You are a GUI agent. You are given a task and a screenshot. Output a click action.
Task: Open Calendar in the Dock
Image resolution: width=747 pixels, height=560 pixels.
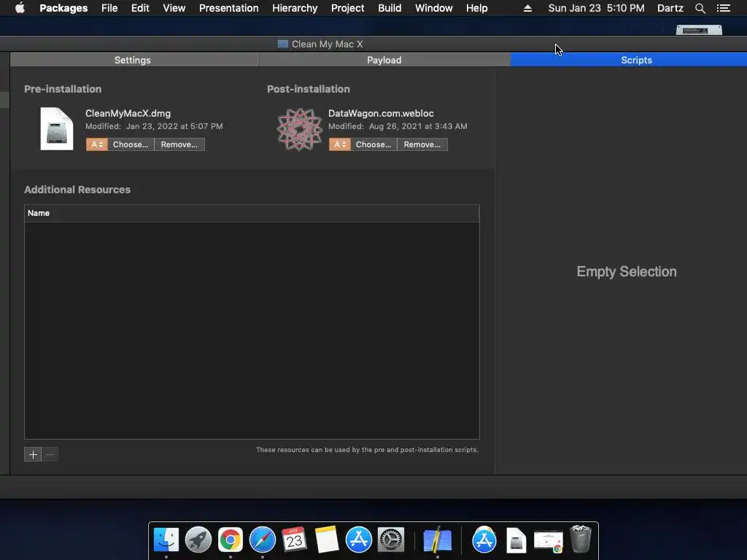click(295, 540)
